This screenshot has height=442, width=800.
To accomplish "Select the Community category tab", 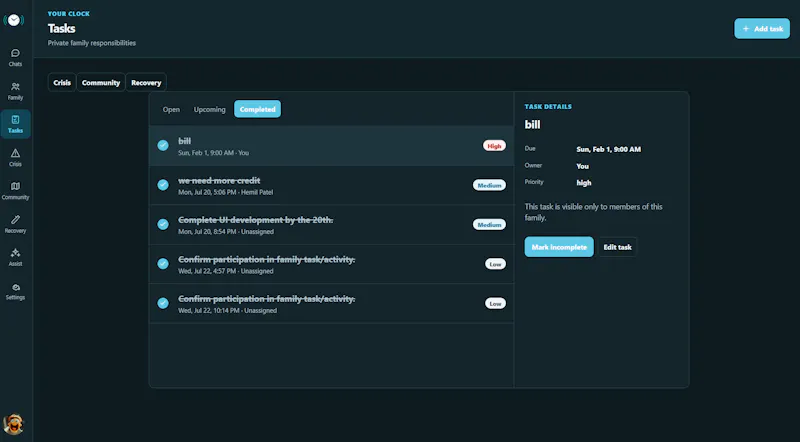I will coord(101,83).
